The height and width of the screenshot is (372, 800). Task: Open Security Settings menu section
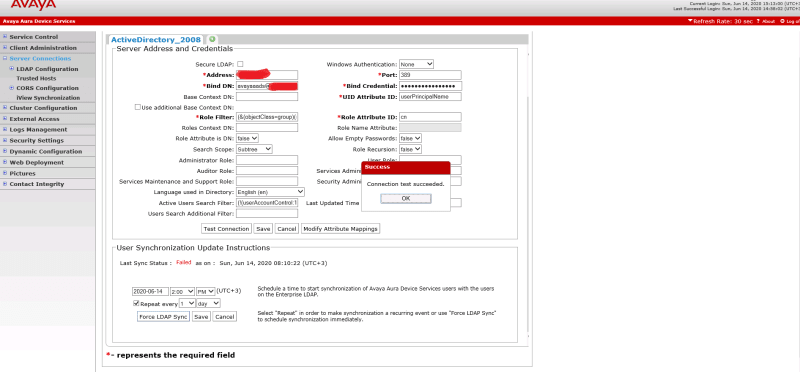[37, 140]
